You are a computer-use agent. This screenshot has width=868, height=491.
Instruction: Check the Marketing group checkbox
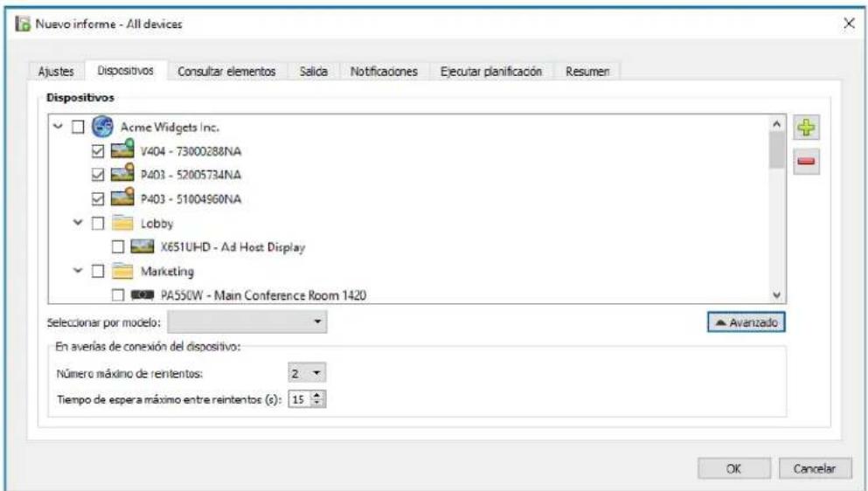tap(98, 271)
